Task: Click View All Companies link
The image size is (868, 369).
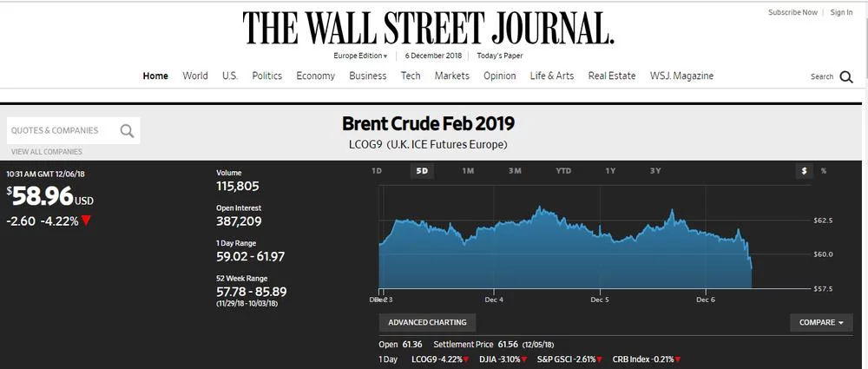Action: 46,152
